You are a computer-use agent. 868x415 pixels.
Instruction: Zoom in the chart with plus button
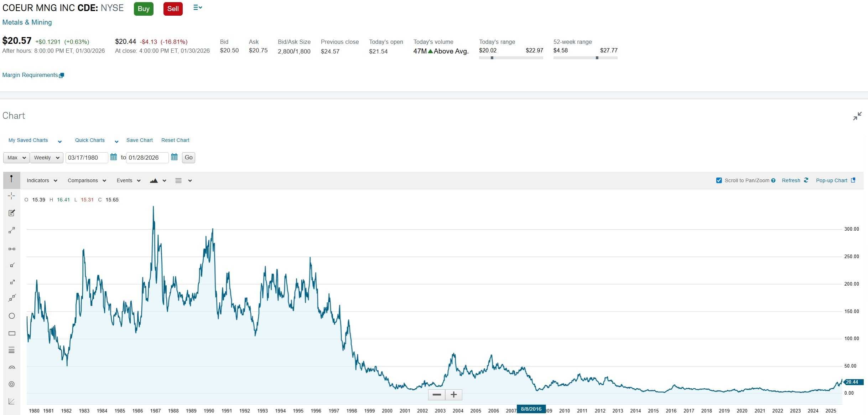454,395
